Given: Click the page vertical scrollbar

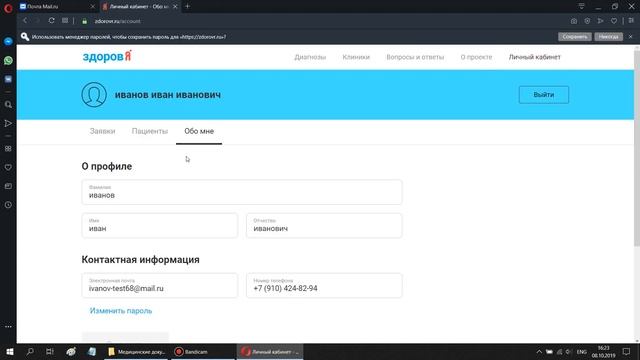Looking at the screenshot, I should [x=637, y=149].
